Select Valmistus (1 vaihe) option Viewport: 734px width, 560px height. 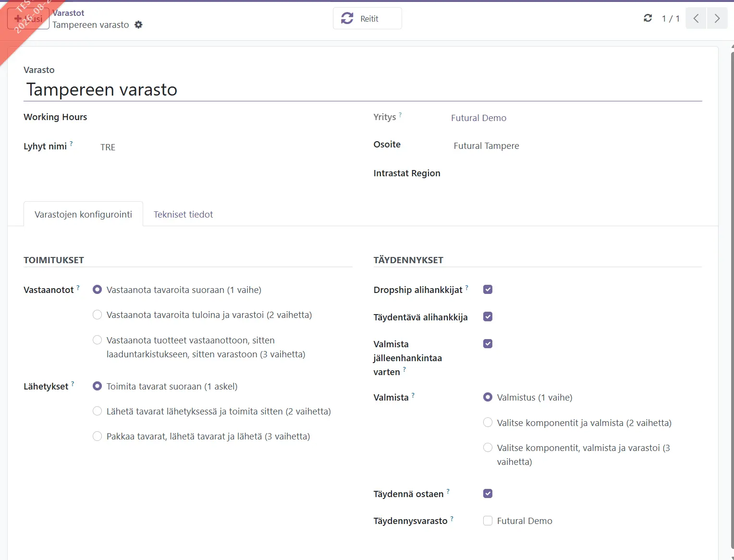(x=488, y=397)
